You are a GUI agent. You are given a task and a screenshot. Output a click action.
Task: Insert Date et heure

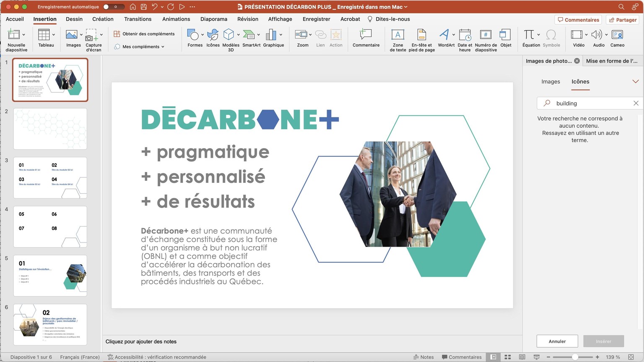tap(465, 34)
